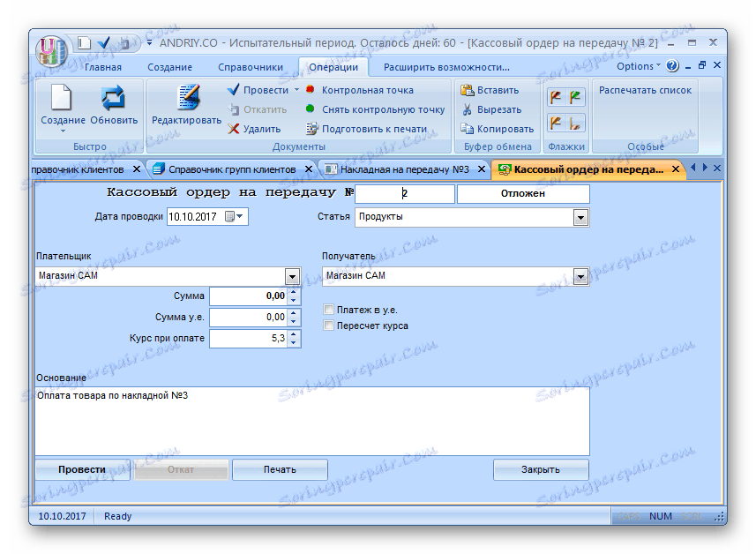Open the Options dropdown menu
The image size is (756, 554).
639,66
